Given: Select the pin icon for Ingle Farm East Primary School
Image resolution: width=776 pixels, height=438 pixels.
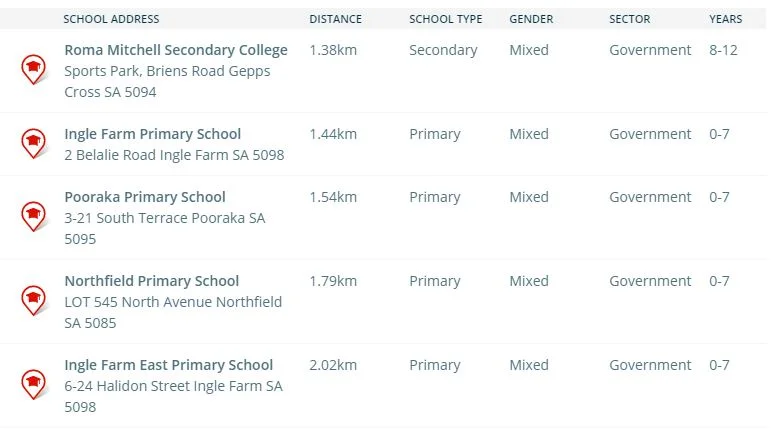Looking at the screenshot, I should (34, 384).
